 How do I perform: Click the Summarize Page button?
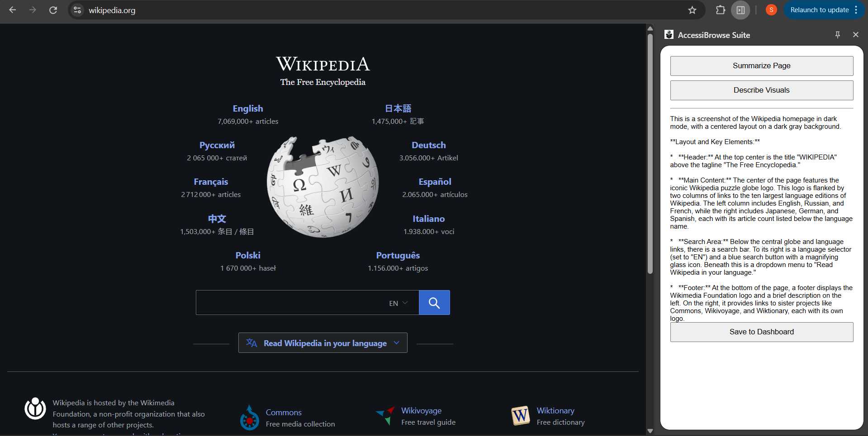[762, 66]
